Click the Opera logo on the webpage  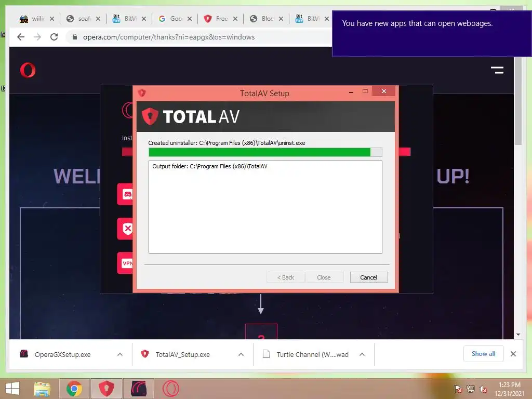coord(28,70)
